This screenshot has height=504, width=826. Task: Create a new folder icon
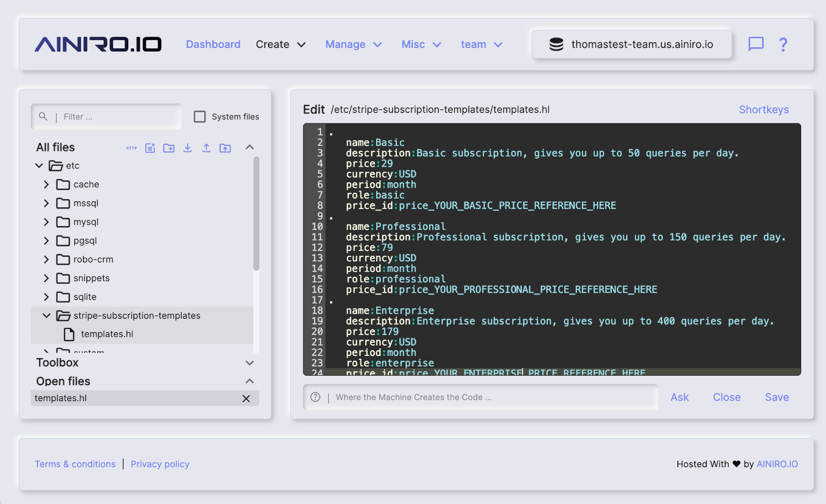[x=169, y=147]
